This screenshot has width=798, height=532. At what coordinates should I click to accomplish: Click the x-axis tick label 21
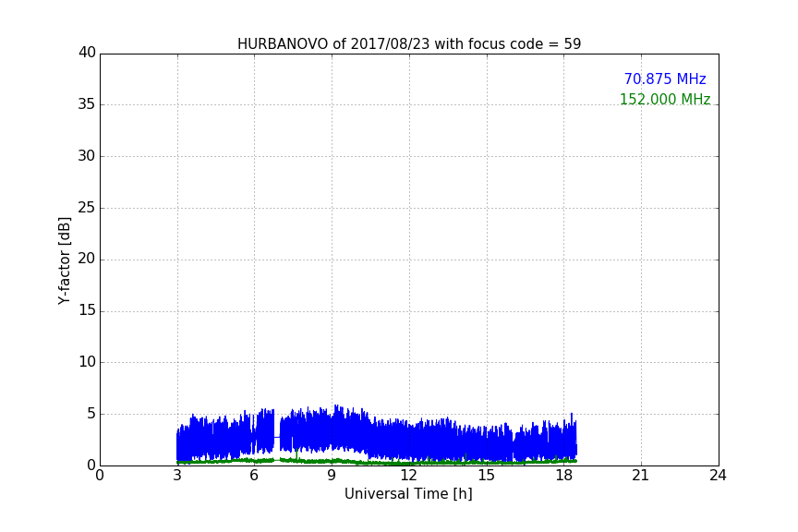click(641, 476)
